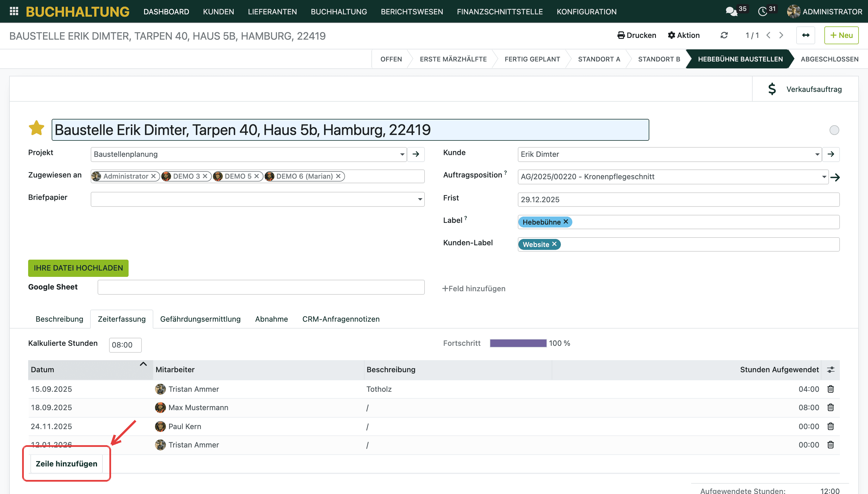Image resolution: width=868 pixels, height=494 pixels.
Task: Click Zeile hinzufügen link
Action: tap(67, 464)
